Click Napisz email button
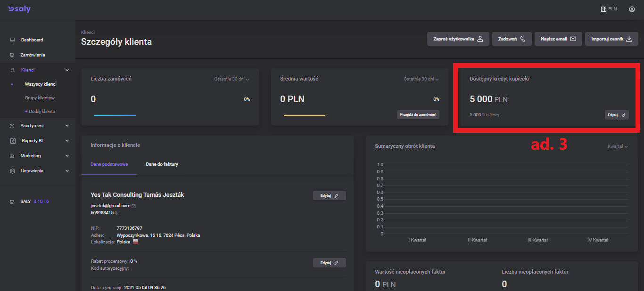 pos(558,39)
